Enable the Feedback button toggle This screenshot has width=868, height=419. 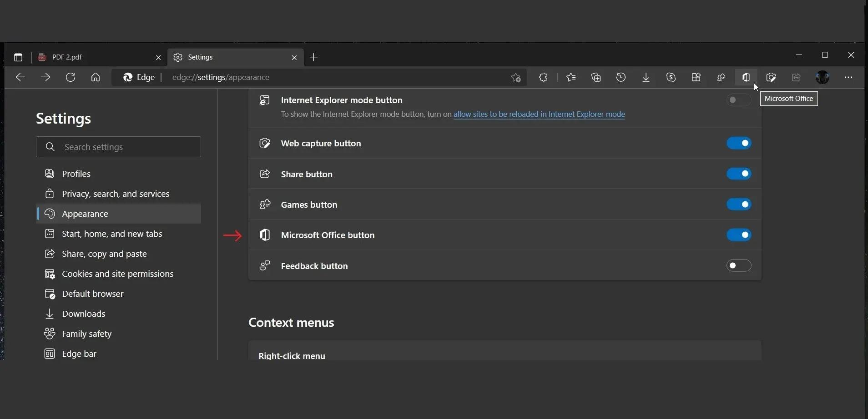[x=739, y=265]
